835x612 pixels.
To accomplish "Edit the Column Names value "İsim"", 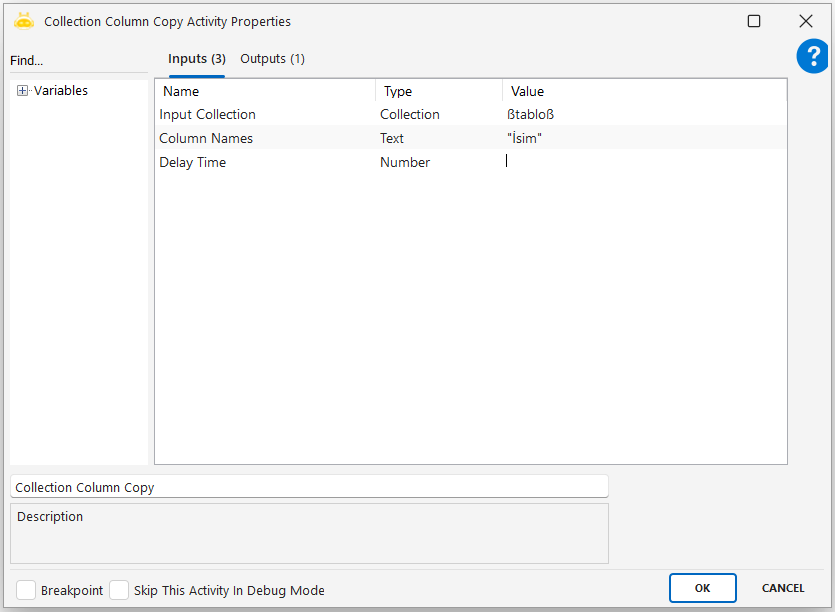I will [x=640, y=138].
